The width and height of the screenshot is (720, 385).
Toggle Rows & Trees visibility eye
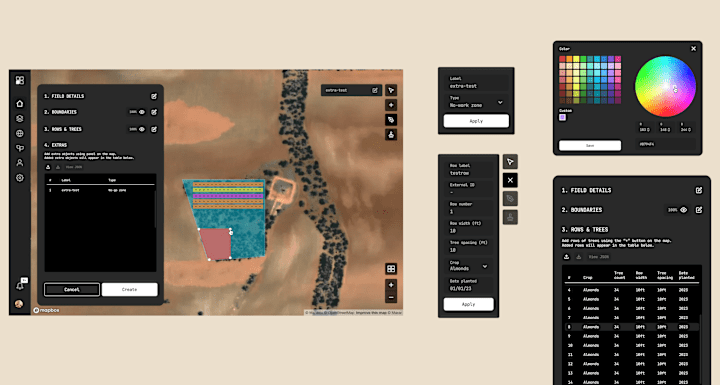click(x=142, y=129)
